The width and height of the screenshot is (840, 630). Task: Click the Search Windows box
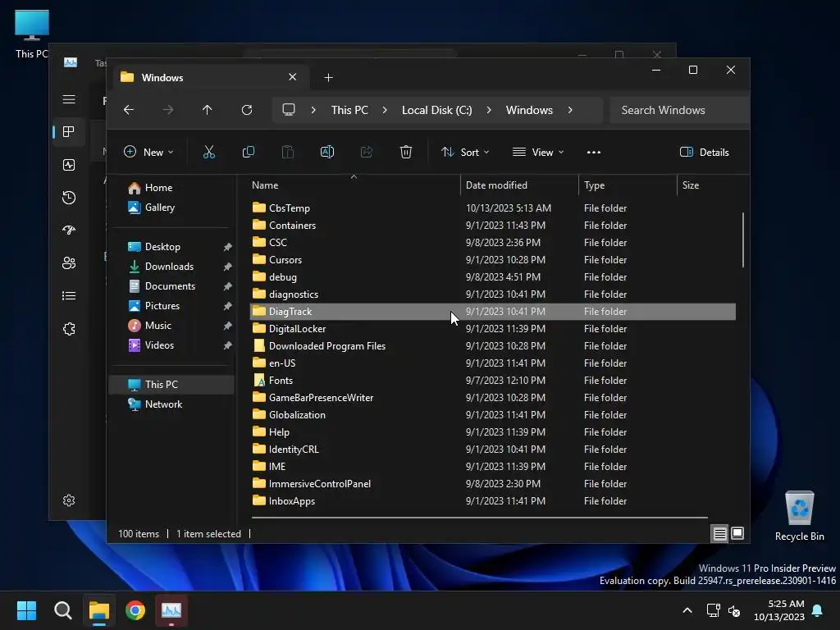(x=679, y=110)
